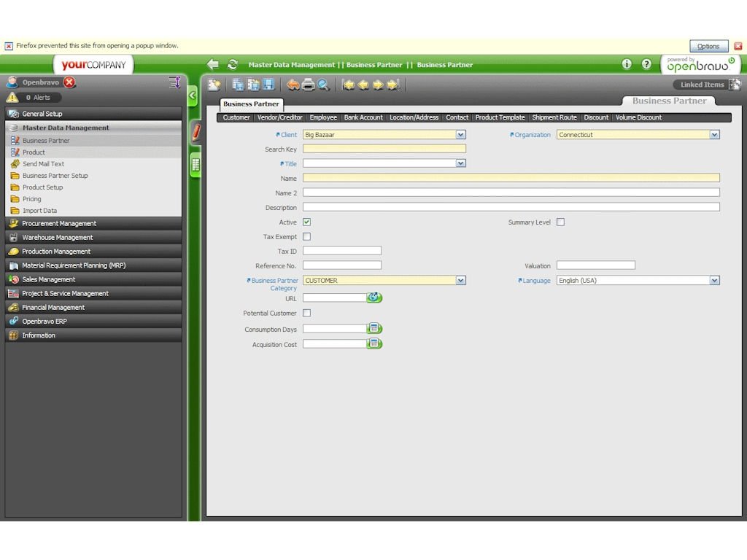
Task: Open the Vendor/Creditor tab
Action: [279, 117]
